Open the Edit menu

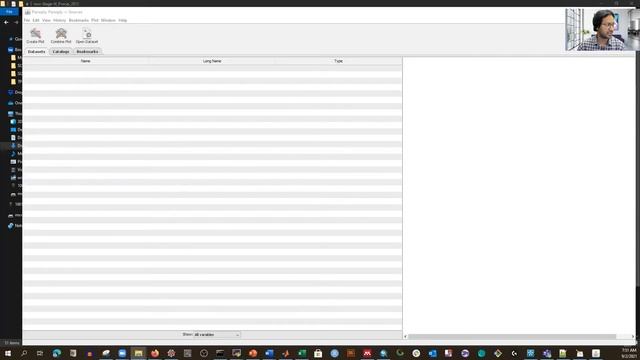coord(36,20)
